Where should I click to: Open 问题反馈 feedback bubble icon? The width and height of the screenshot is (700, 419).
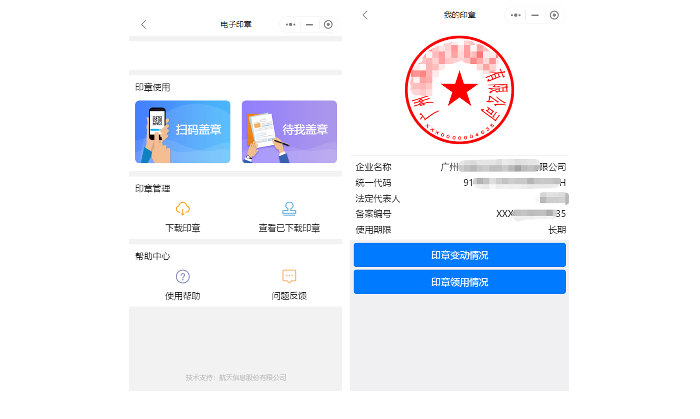pos(289,277)
